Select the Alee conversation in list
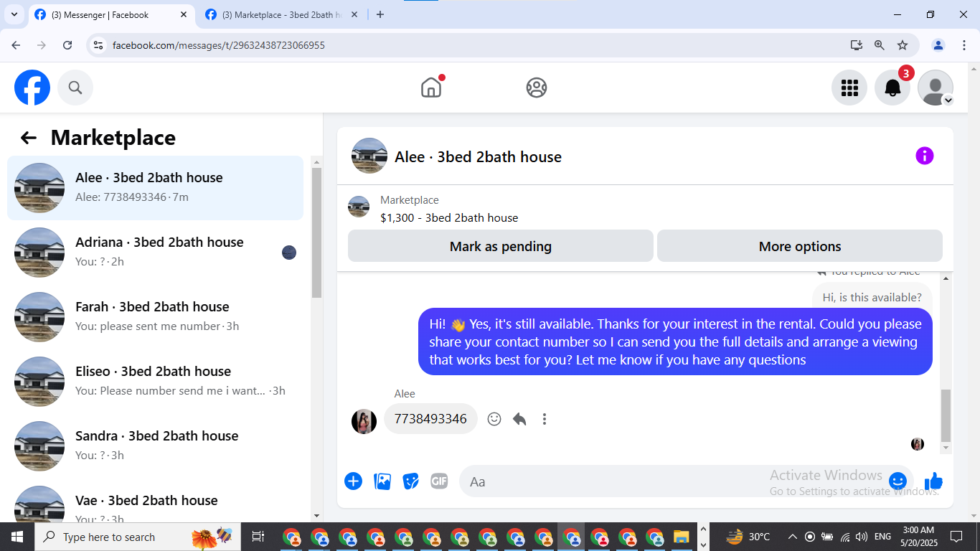Viewport: 980px width, 551px height. [x=155, y=188]
